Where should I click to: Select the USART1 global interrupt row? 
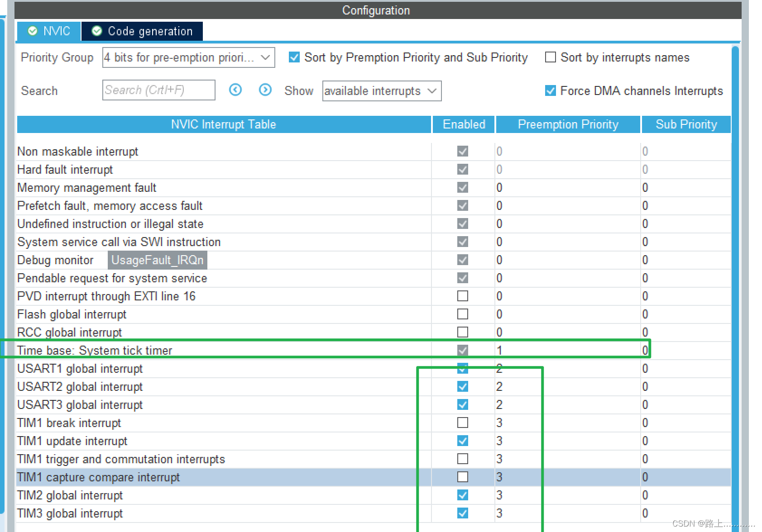click(374, 369)
